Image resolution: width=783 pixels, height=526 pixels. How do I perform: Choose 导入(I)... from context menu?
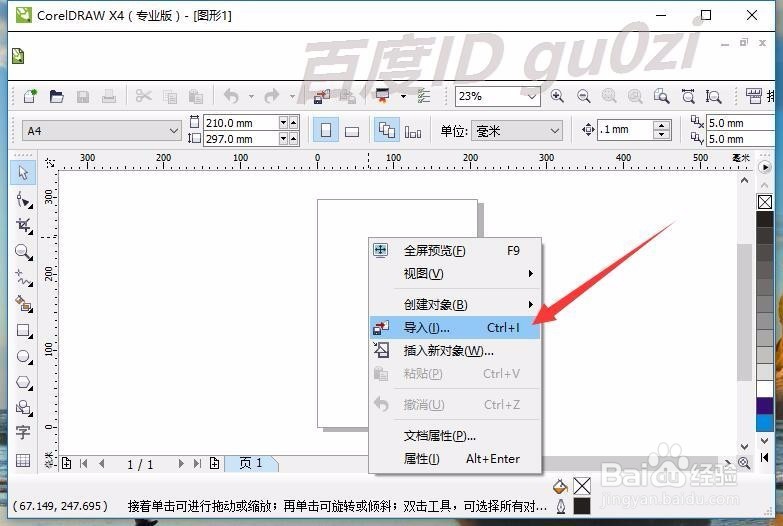455,328
